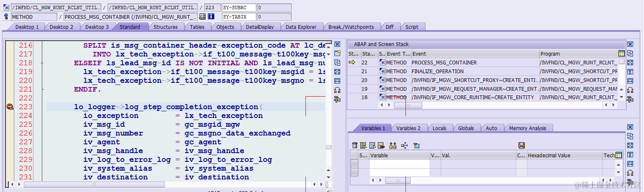Image resolution: width=644 pixels, height=192 pixels.
Task: Open the DetailDisplay tab
Action: (x=259, y=27)
